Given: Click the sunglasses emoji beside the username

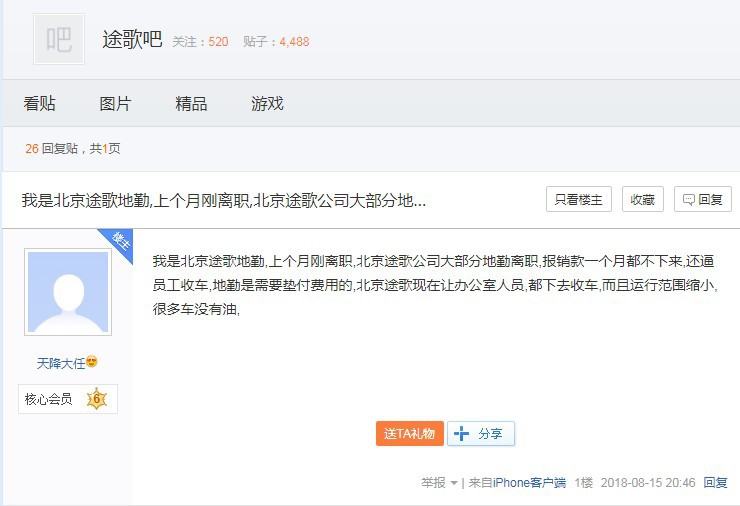Looking at the screenshot, I should [92, 362].
